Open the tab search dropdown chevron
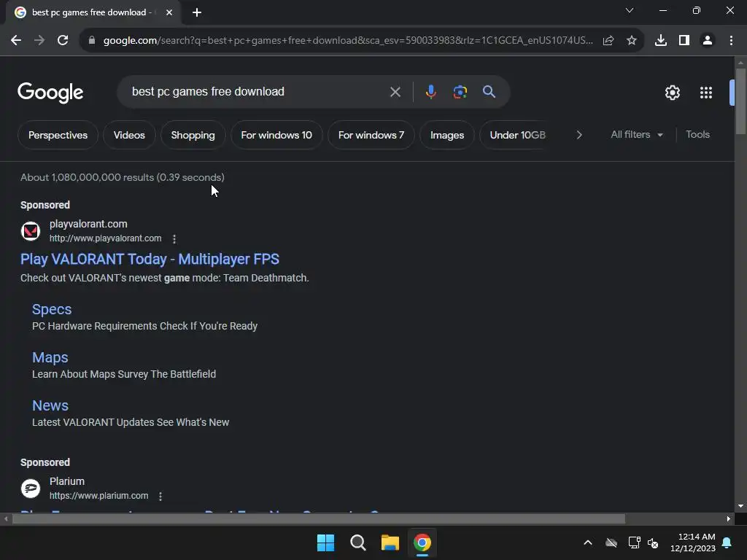Viewport: 747px width, 560px height. click(630, 10)
